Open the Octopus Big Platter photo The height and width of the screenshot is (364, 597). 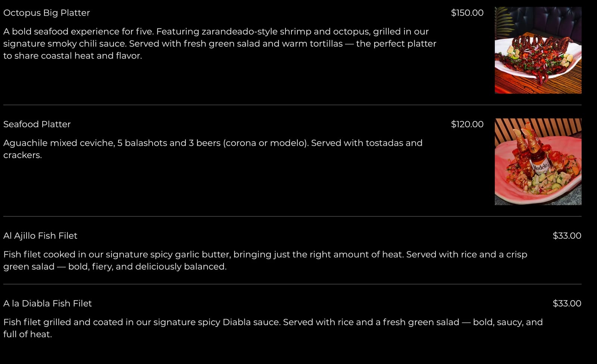click(538, 50)
